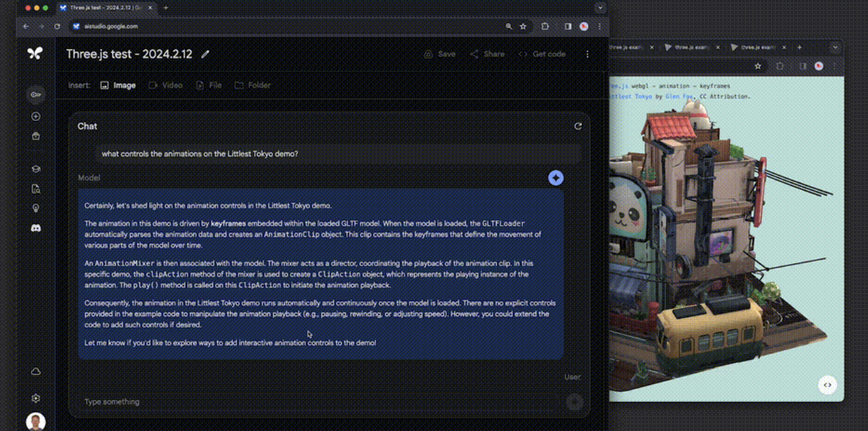Click the Type something chat input
This screenshot has height=431, width=868.
(x=317, y=402)
